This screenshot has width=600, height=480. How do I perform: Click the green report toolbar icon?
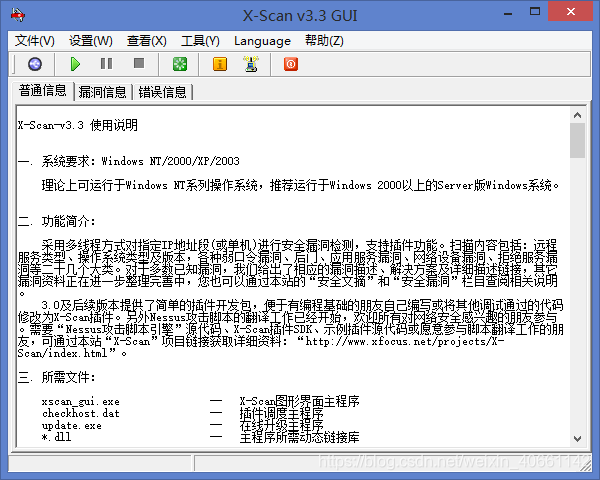click(180, 64)
